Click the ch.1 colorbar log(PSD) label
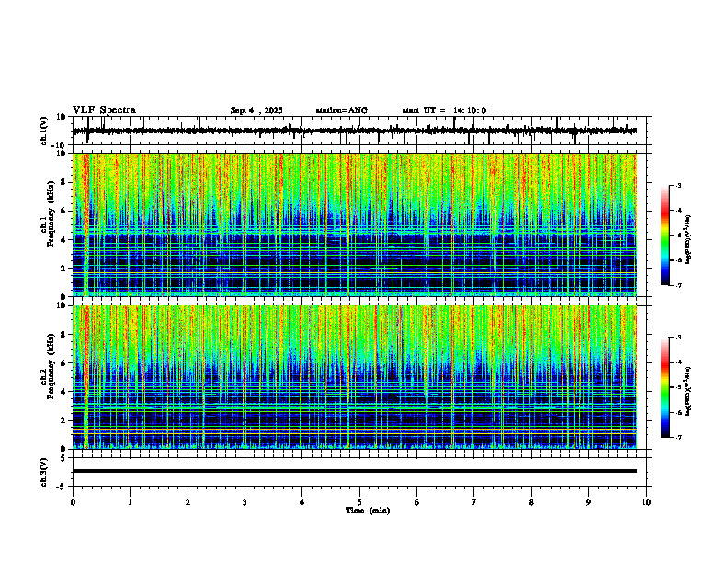Screen dimensions: 728x563 (x=688, y=240)
